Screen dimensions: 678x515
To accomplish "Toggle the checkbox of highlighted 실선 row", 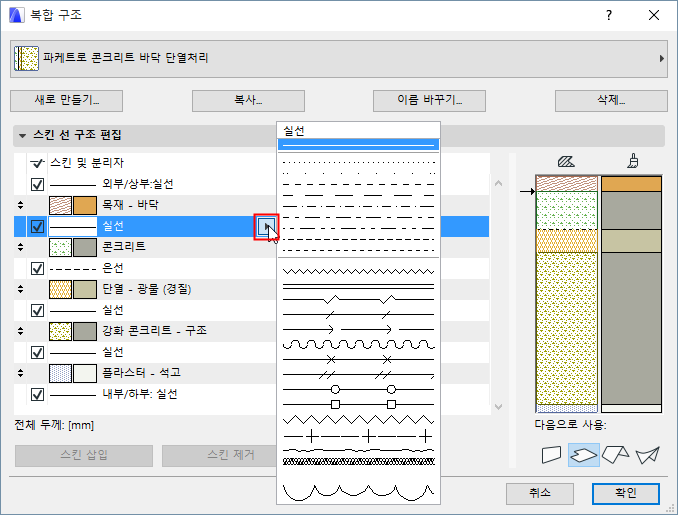I will [x=38, y=227].
